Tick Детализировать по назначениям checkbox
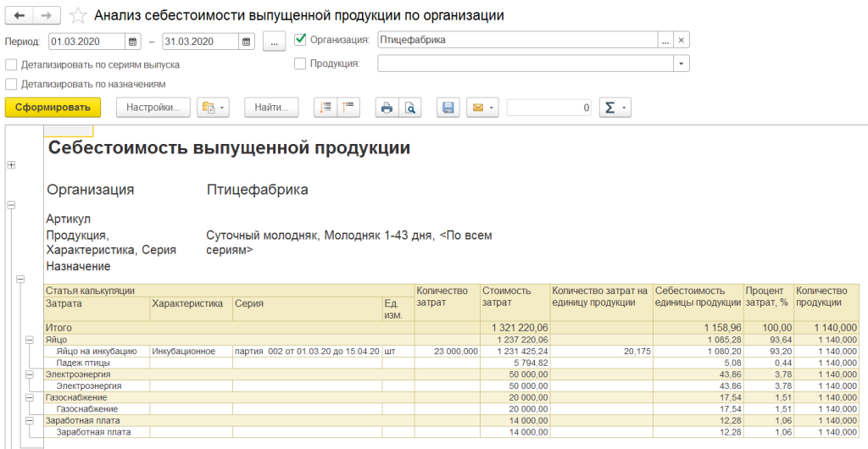868x449 pixels. (x=11, y=84)
